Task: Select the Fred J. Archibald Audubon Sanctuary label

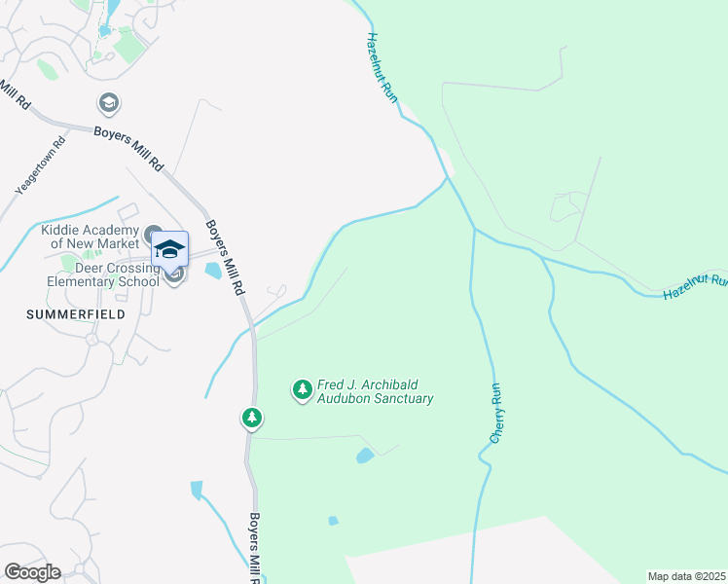Action: (x=375, y=391)
